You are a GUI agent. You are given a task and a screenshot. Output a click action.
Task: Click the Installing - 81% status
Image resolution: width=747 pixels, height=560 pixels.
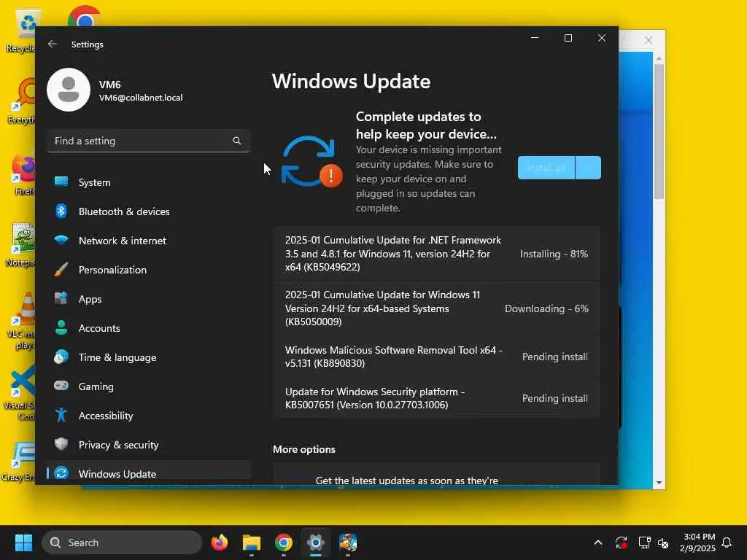[x=554, y=254]
